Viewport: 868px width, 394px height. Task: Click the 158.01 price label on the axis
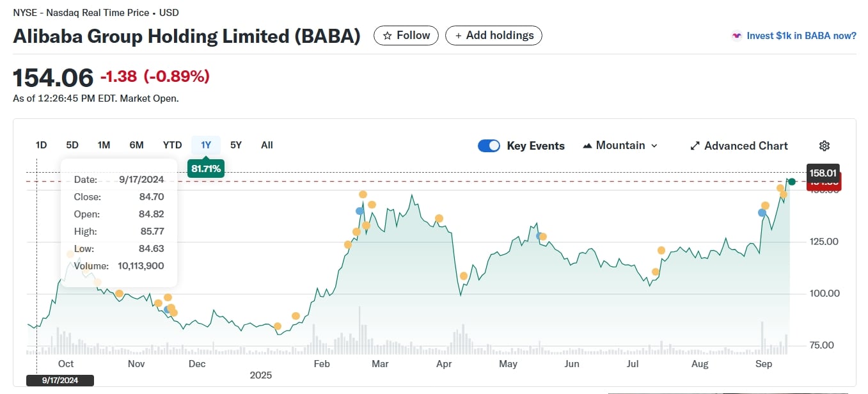pyautogui.click(x=823, y=173)
